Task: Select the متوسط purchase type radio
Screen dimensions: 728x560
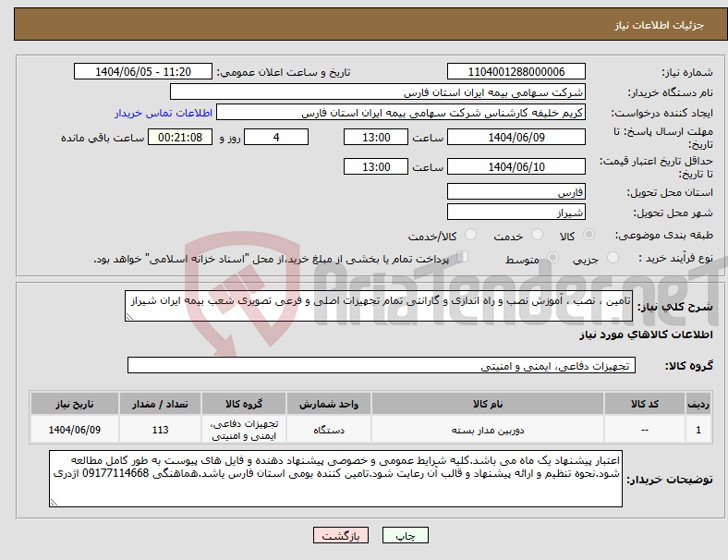Action: tap(552, 258)
